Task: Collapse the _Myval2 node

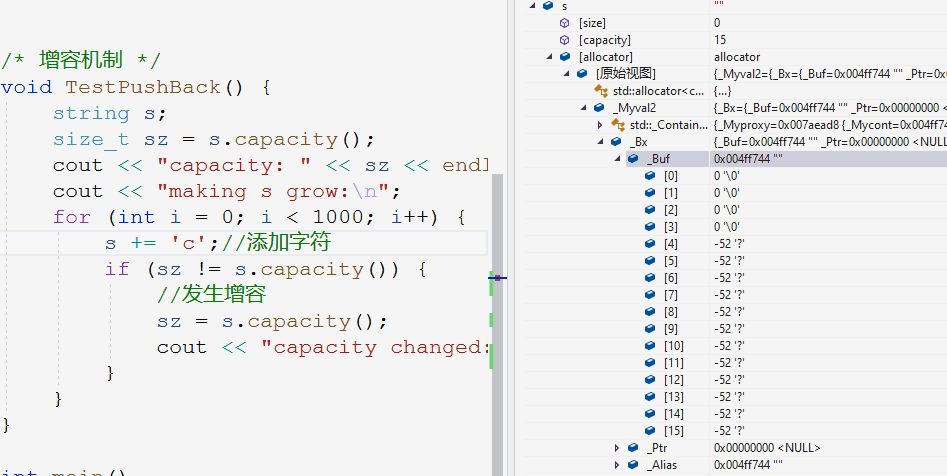Action: coord(584,108)
